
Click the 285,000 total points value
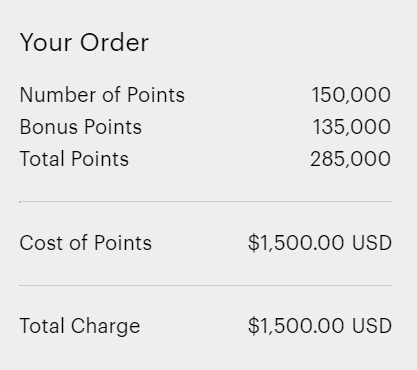click(350, 159)
